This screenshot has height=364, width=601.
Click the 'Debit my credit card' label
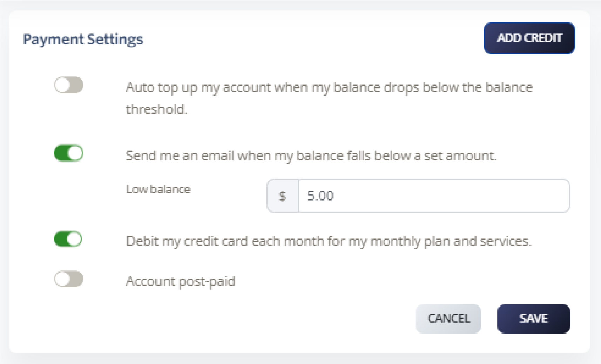click(329, 241)
